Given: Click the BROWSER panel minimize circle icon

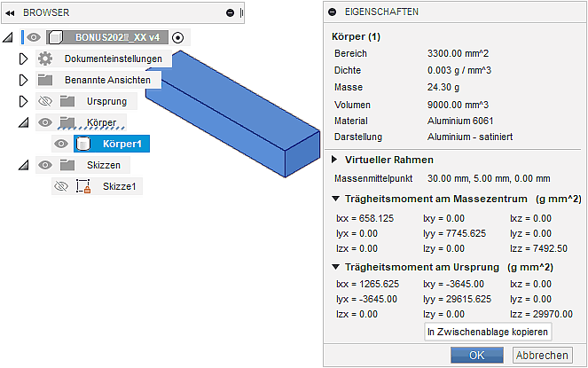Looking at the screenshot, I should tap(231, 13).
